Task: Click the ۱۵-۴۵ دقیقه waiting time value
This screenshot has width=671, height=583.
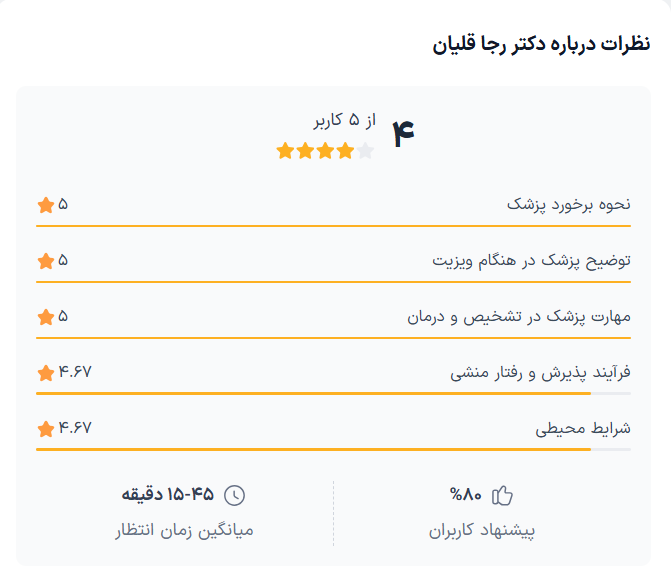Action: (169, 495)
